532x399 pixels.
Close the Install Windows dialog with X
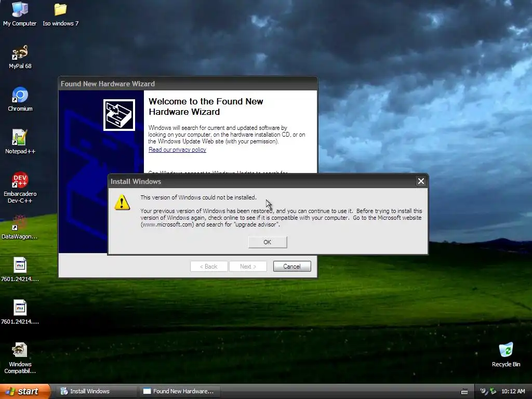click(x=421, y=181)
